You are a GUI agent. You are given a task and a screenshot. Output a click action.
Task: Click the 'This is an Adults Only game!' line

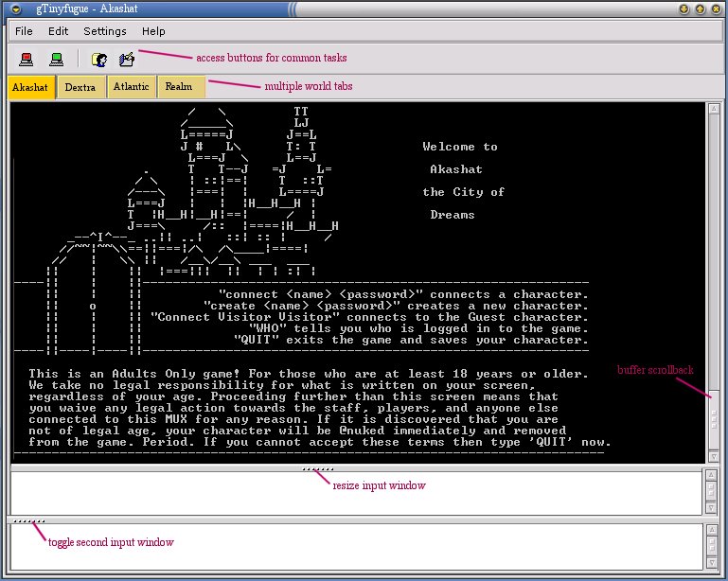point(309,374)
